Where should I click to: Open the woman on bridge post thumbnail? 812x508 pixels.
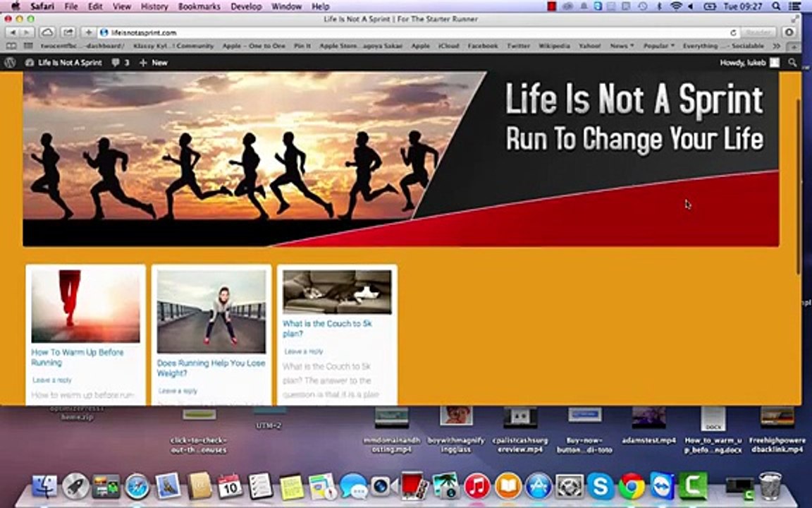(211, 312)
